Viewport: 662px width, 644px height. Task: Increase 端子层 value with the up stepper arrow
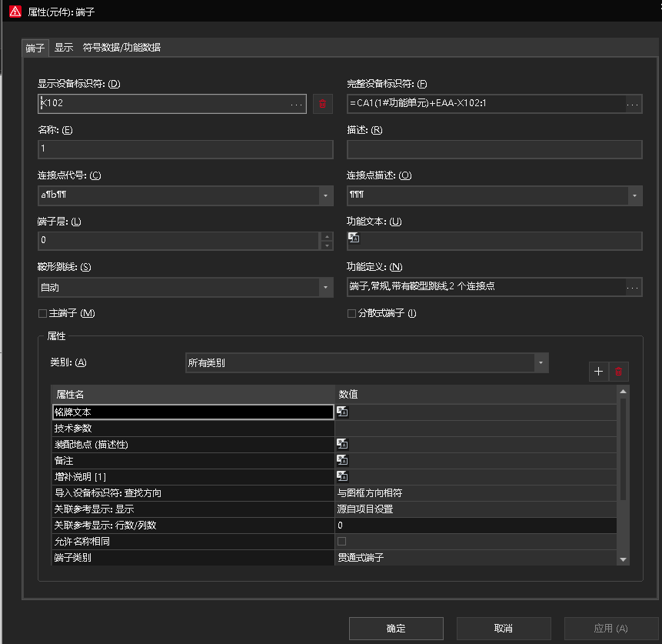click(x=325, y=237)
